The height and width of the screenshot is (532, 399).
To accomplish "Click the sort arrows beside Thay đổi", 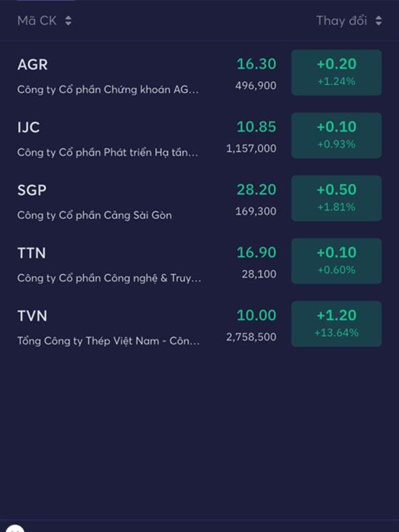I will click(x=378, y=21).
